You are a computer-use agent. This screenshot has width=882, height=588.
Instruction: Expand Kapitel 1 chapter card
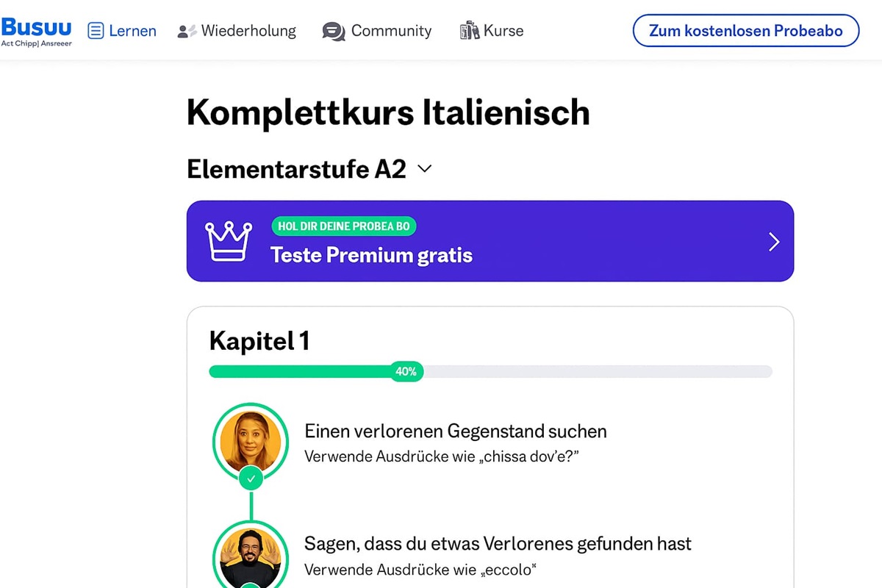259,340
